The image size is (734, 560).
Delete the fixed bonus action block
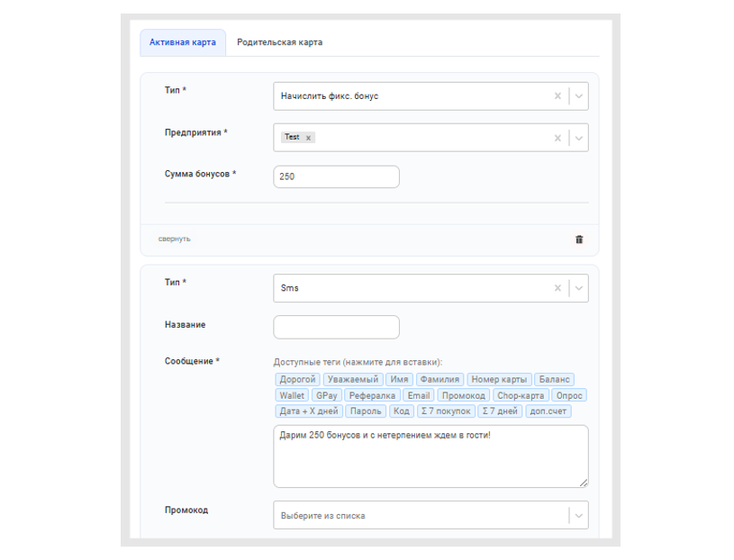pyautogui.click(x=579, y=239)
